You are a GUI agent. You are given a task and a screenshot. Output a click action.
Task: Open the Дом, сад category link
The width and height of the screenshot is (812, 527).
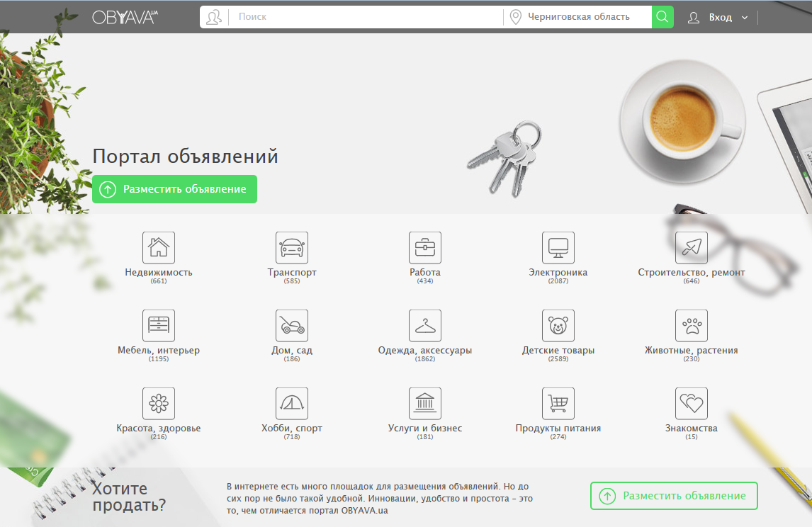(x=291, y=351)
